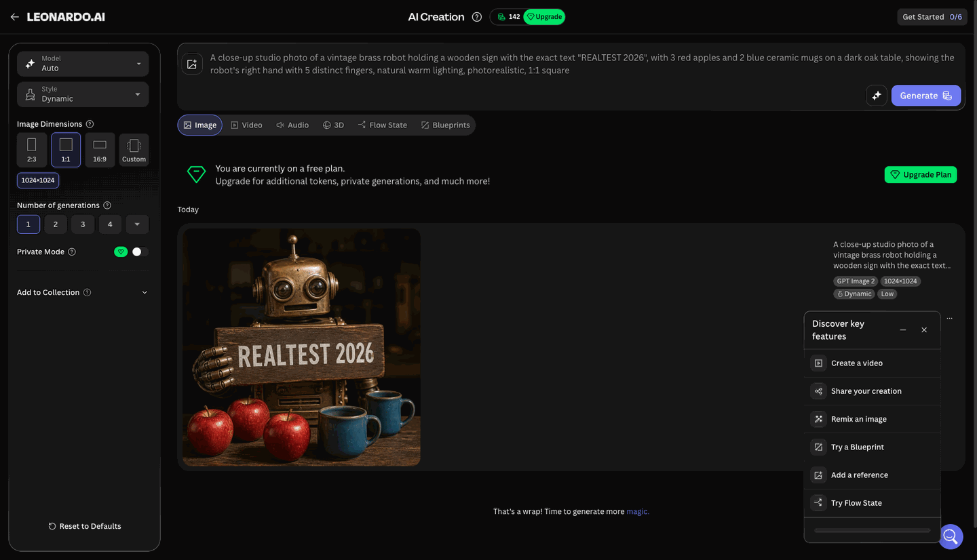Switch to the 3D tab
977x560 pixels.
333,125
